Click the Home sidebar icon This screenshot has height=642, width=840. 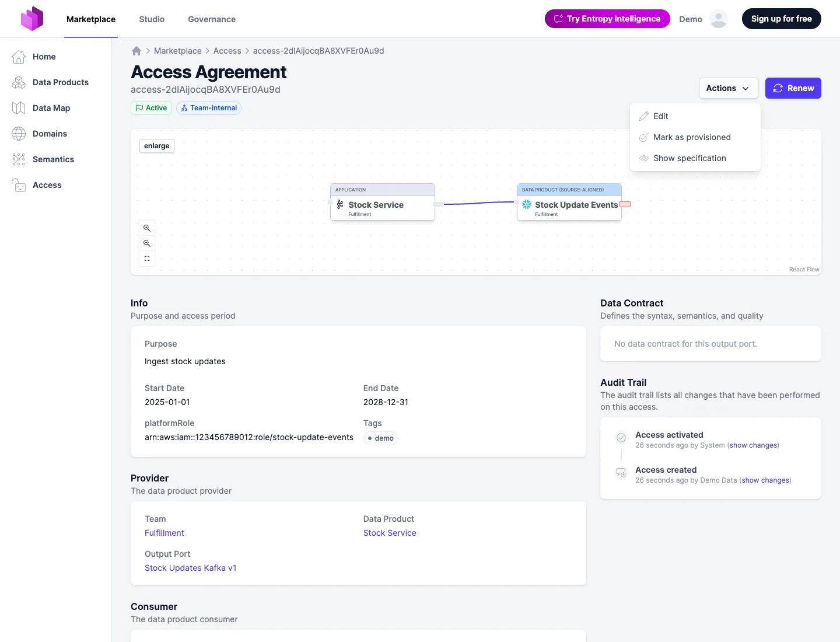(x=19, y=57)
